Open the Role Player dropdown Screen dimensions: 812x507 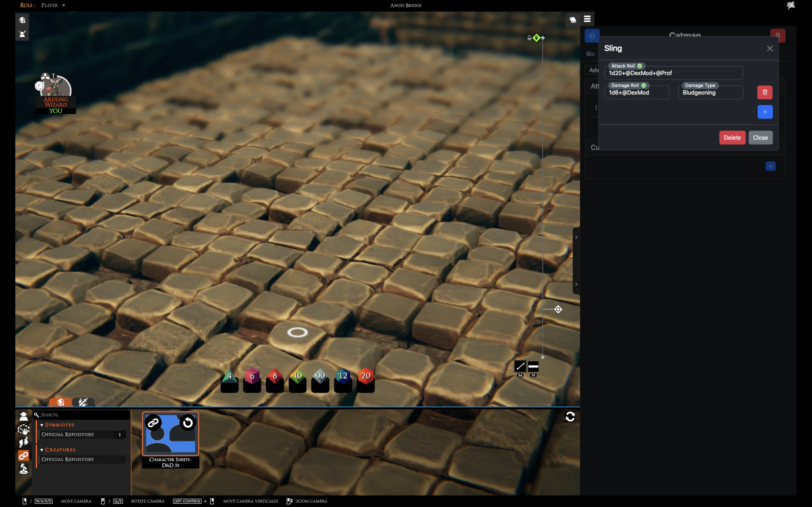pyautogui.click(x=53, y=5)
